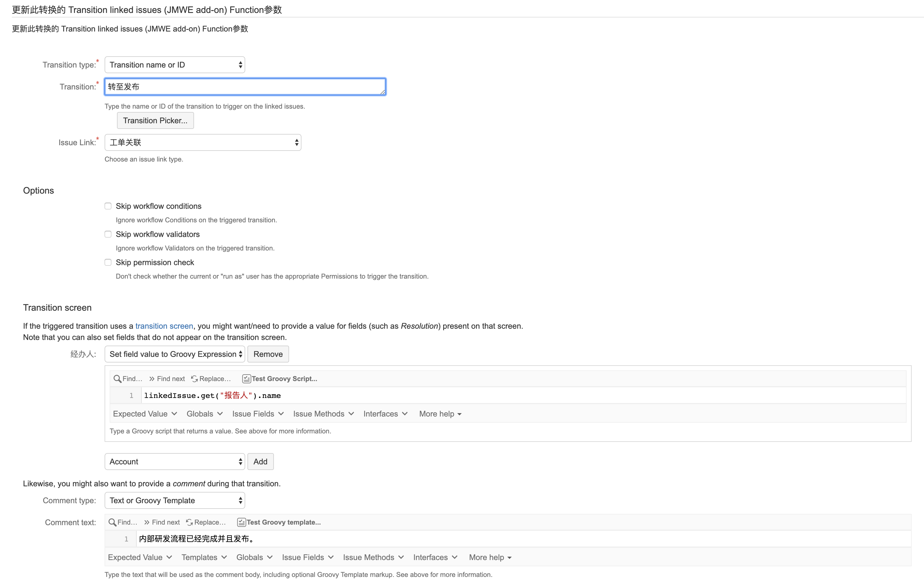The width and height of the screenshot is (924, 582).
Task: Click Add button next to Account
Action: tap(261, 462)
